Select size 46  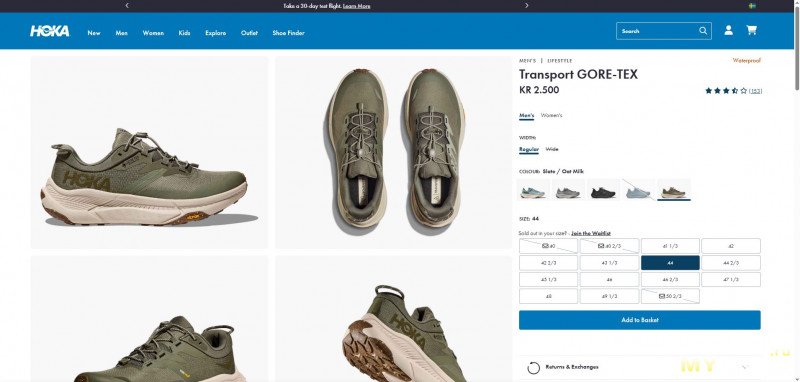(609, 279)
